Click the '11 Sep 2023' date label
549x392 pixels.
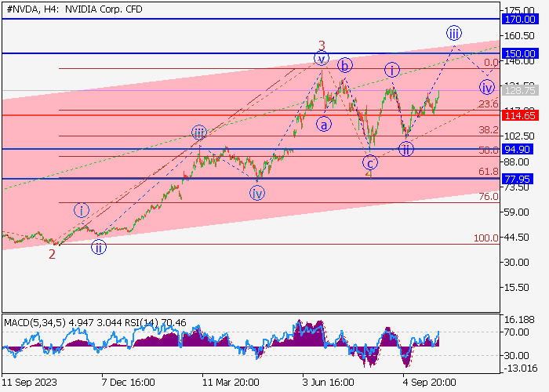point(29,383)
